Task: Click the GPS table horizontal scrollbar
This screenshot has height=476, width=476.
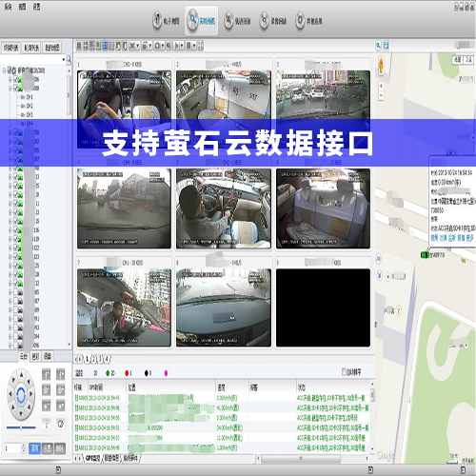Action: [x=301, y=458]
